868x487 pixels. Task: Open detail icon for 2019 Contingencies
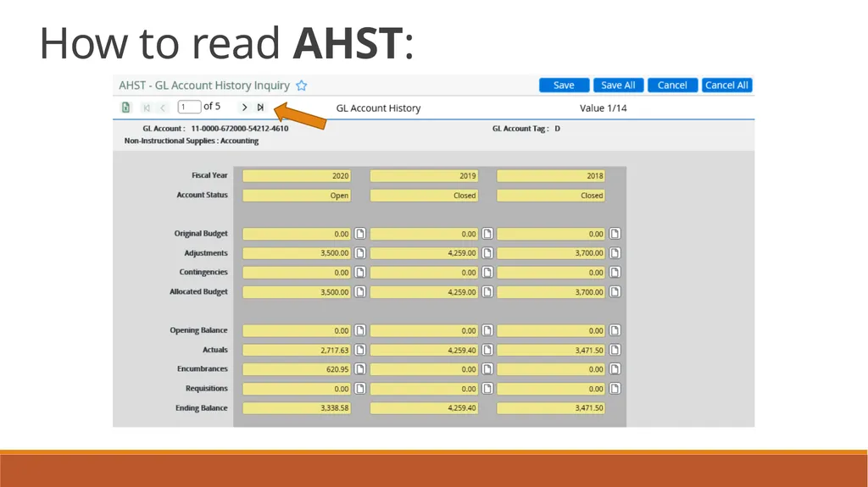pyautogui.click(x=487, y=272)
